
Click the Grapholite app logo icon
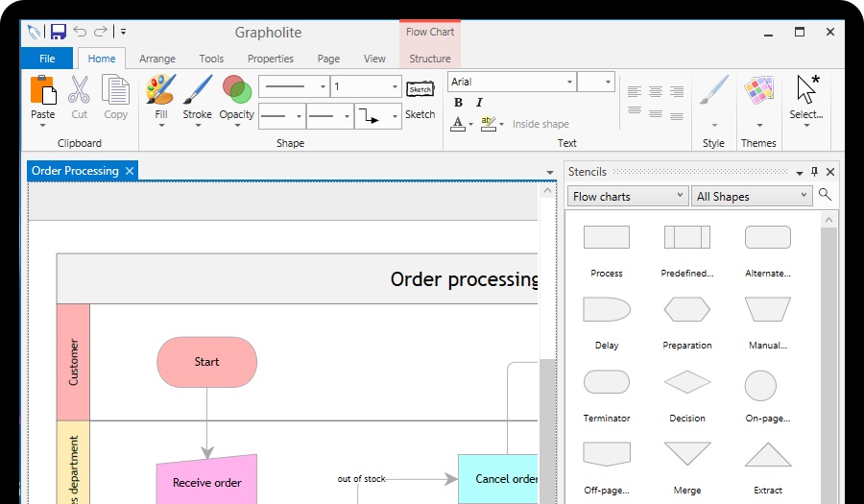pyautogui.click(x=36, y=32)
